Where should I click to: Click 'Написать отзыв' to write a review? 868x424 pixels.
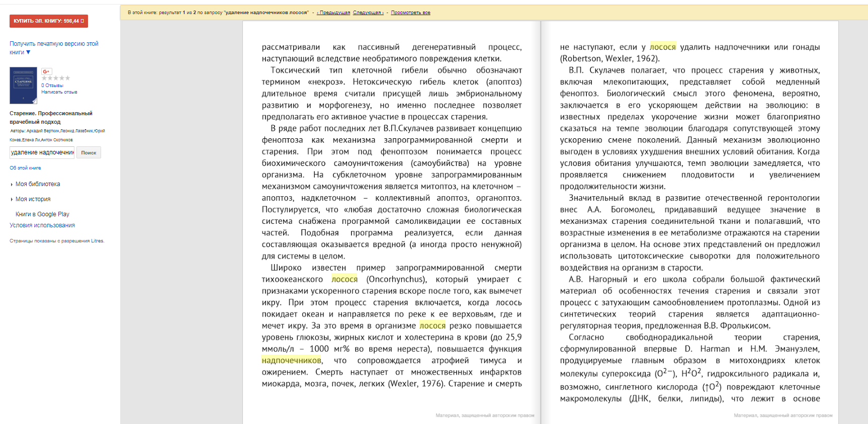click(x=59, y=92)
